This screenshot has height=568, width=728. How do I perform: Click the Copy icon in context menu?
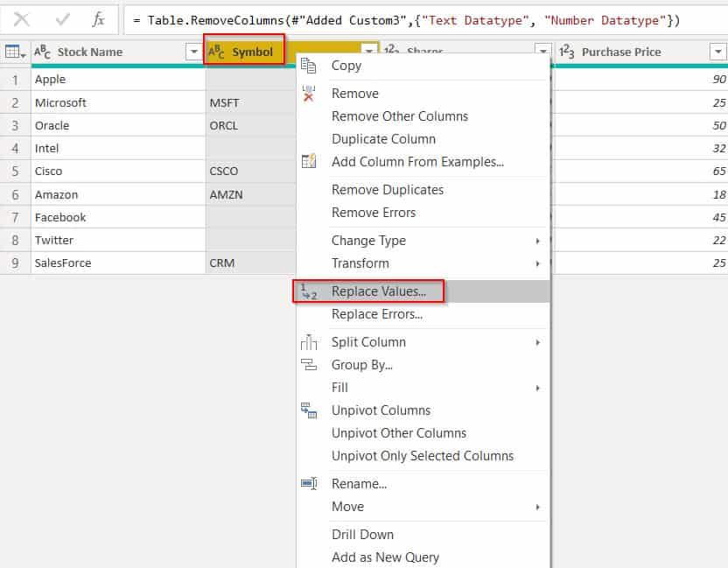(308, 66)
